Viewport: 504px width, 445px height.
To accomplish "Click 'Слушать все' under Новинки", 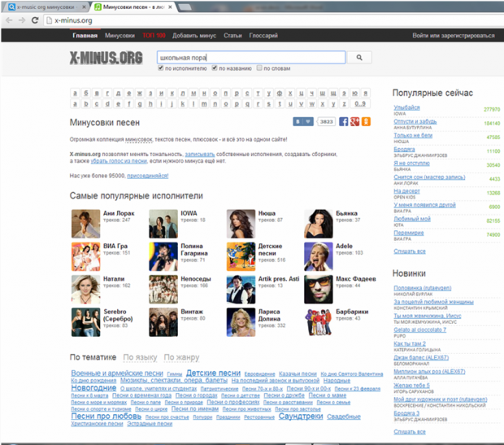I will pos(410,431).
